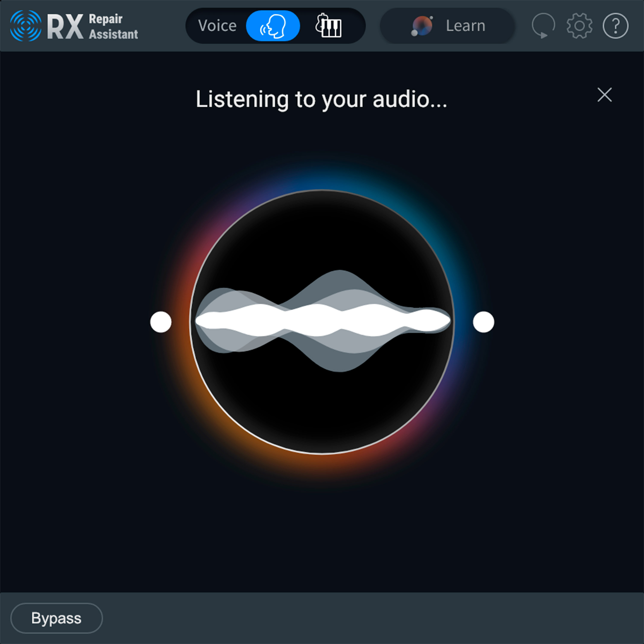This screenshot has height=644, width=644.
Task: Switch to the musical instrument mode
Action: pyautogui.click(x=328, y=26)
